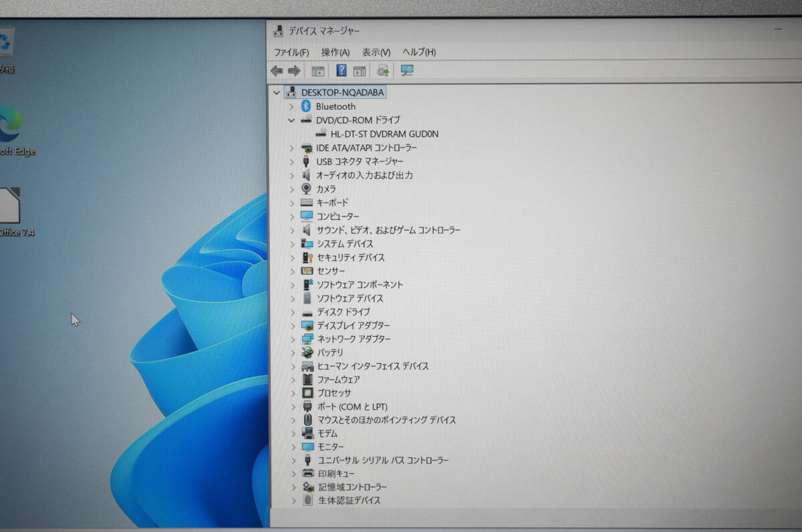
Task: Open the Recycle Bin desktop icon
Action: (x=7, y=49)
